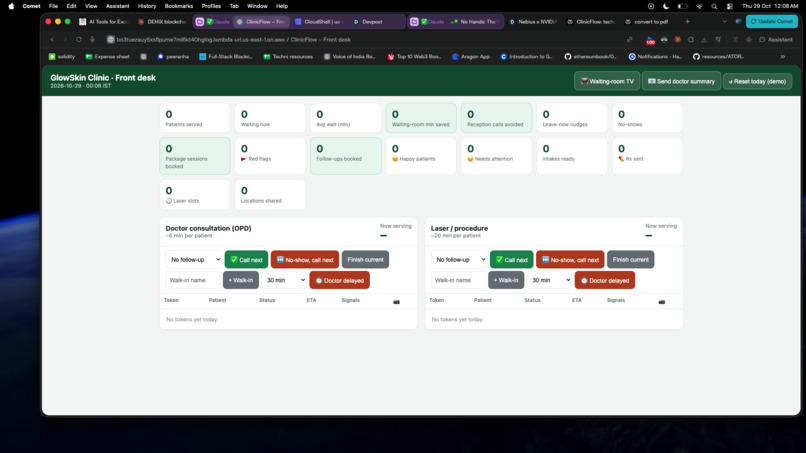Viewport: 806px width, 453px height.
Task: Finish current patient in Doctor consultation panel
Action: pyautogui.click(x=365, y=260)
